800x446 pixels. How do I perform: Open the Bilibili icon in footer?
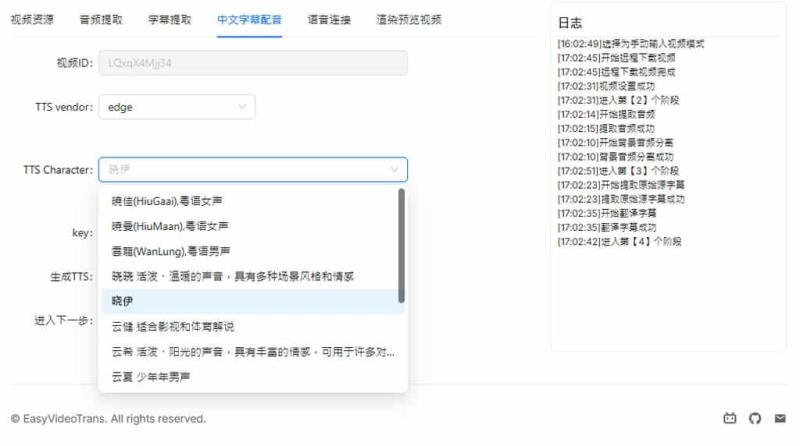(730, 418)
